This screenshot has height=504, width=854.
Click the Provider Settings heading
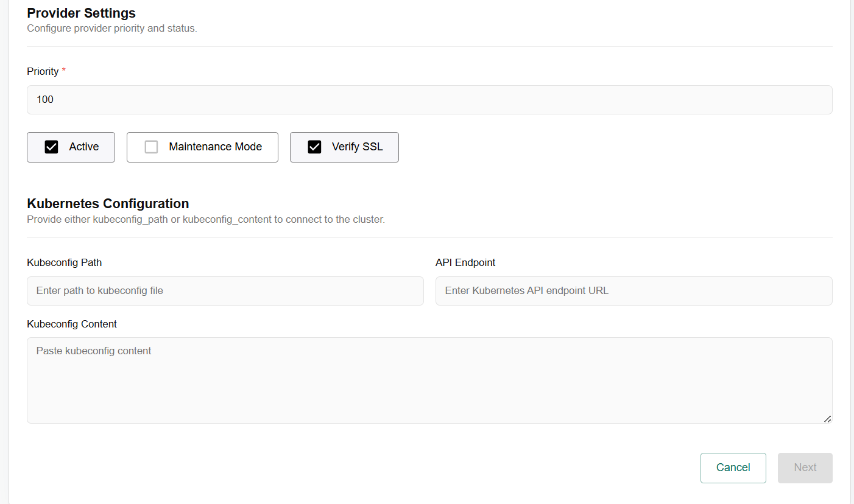(x=81, y=13)
